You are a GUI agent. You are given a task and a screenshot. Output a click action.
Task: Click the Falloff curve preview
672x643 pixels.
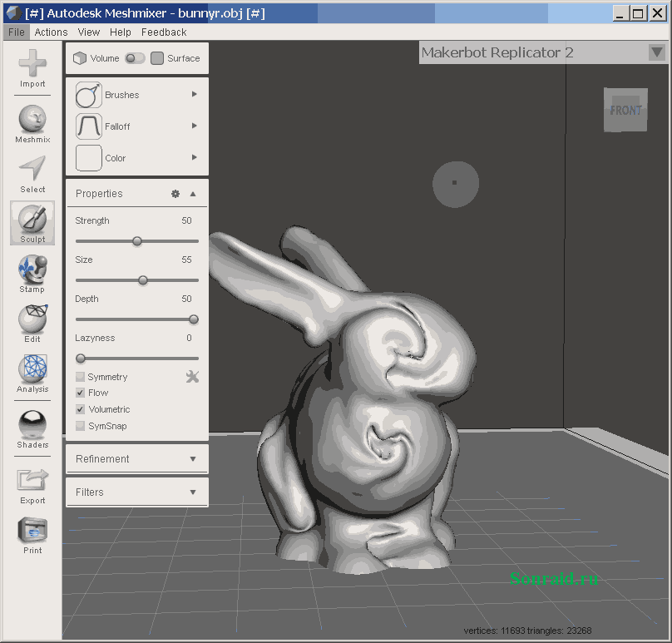(87, 126)
